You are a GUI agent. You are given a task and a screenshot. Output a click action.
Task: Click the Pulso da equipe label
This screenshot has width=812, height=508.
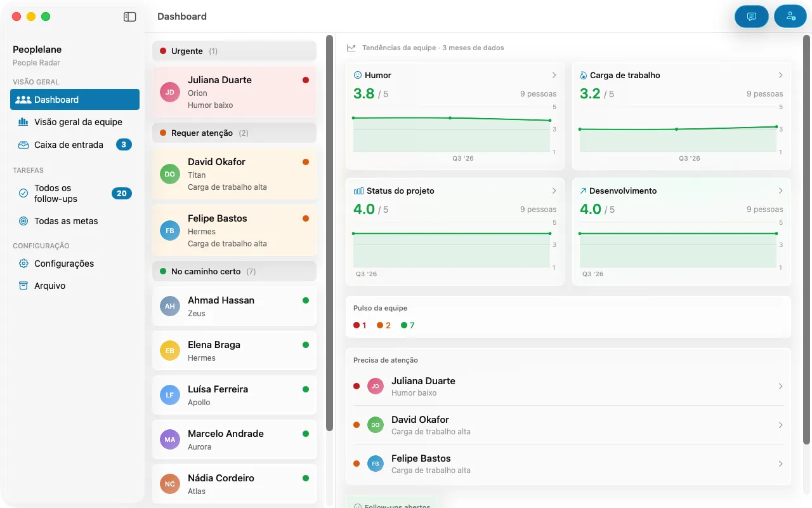(381, 308)
